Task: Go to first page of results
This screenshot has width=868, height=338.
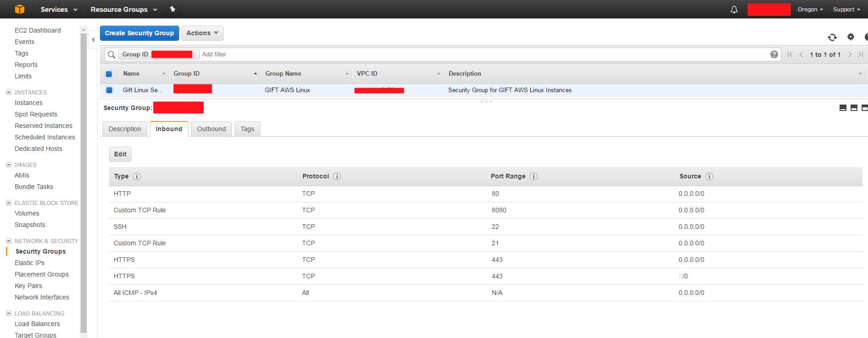Action: coord(790,55)
